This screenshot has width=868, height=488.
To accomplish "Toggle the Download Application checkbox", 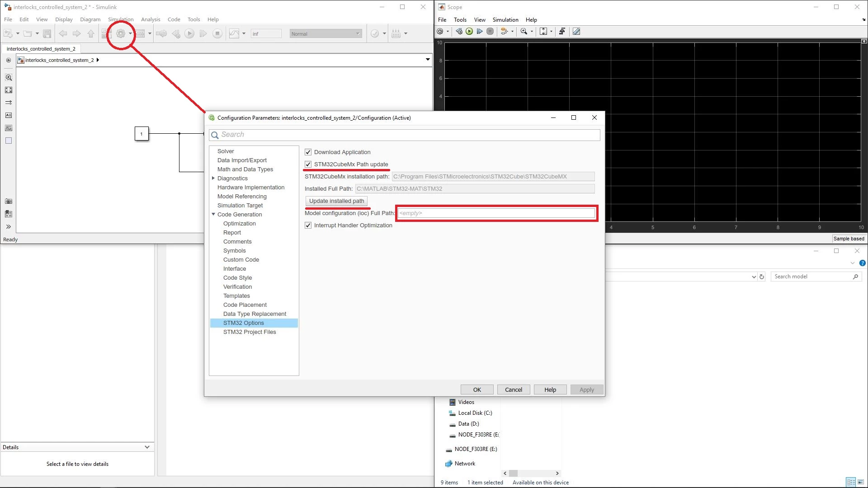I will point(308,152).
